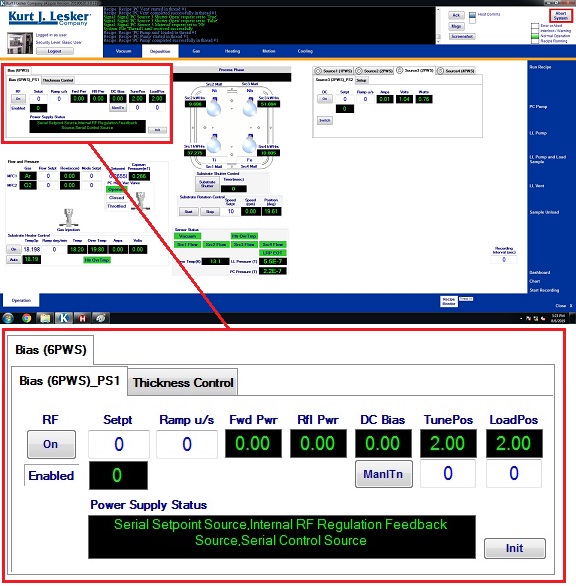Click Start Recording in the right sidebar
This screenshot has height=587, width=576.
(x=544, y=290)
